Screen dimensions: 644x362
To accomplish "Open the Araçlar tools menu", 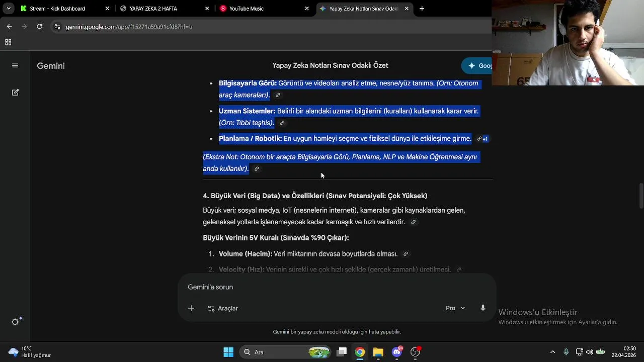I will [x=223, y=308].
